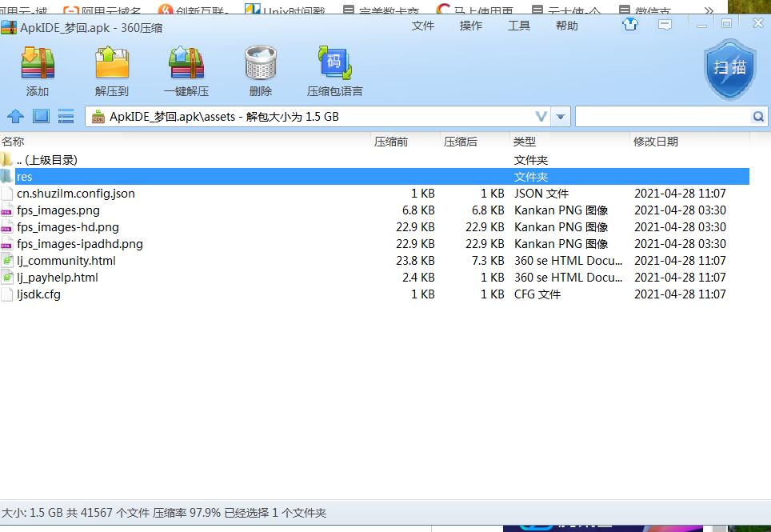Image resolution: width=771 pixels, height=532 pixels.
Task: Select the res folder in file list
Action: coord(24,177)
